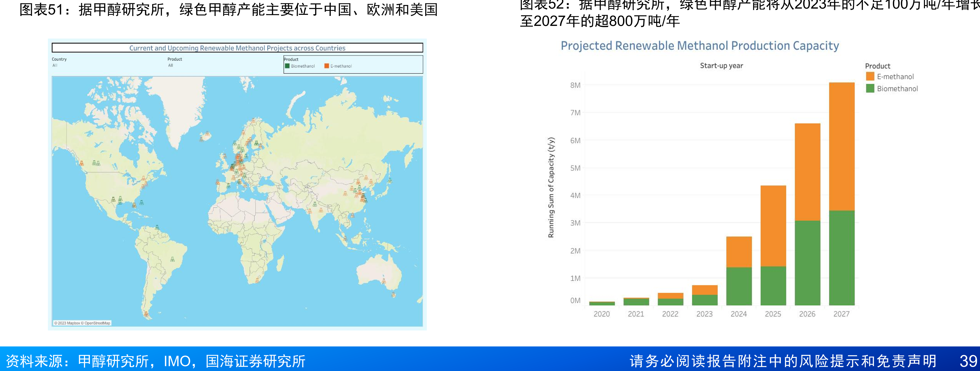Screen dimensions: 980x371
Task: Click the '© 2023 Mapbox © OpenStreetMap' attribution
Action: (x=82, y=323)
